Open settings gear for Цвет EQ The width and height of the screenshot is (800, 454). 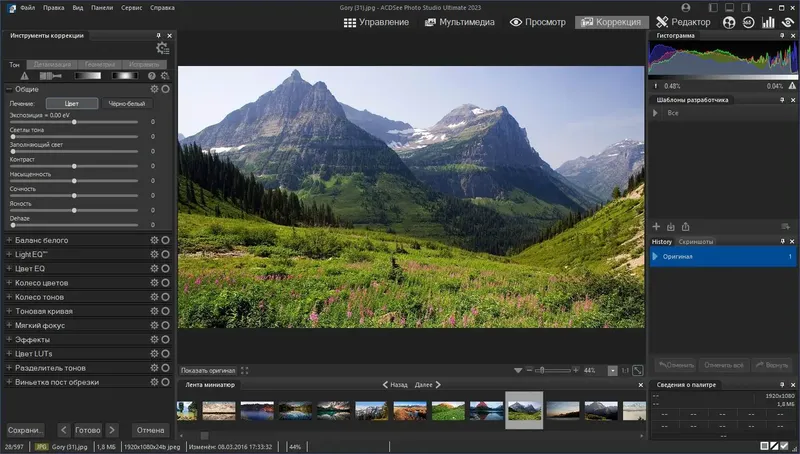pos(154,268)
